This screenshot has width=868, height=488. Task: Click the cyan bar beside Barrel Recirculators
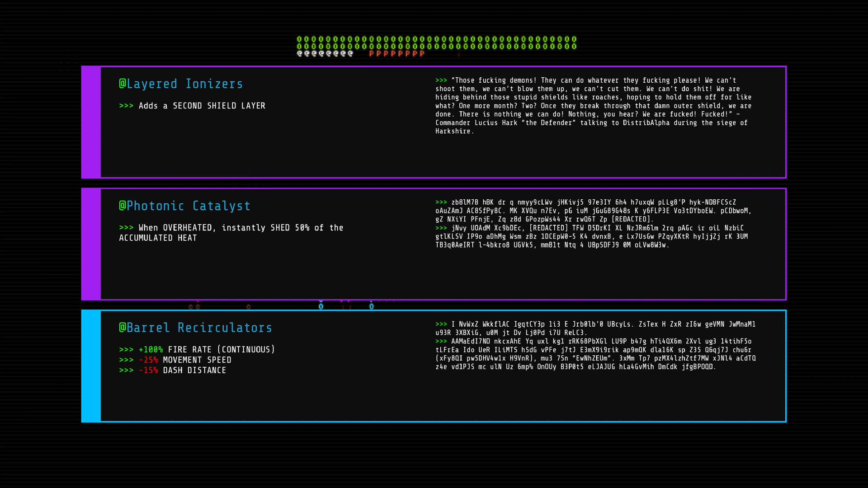(91, 366)
